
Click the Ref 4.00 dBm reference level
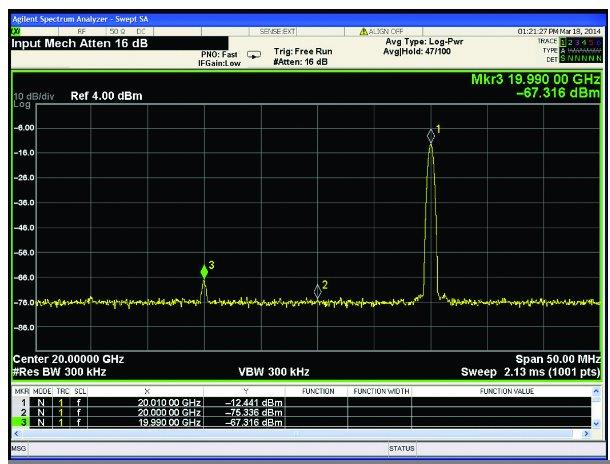tap(106, 96)
